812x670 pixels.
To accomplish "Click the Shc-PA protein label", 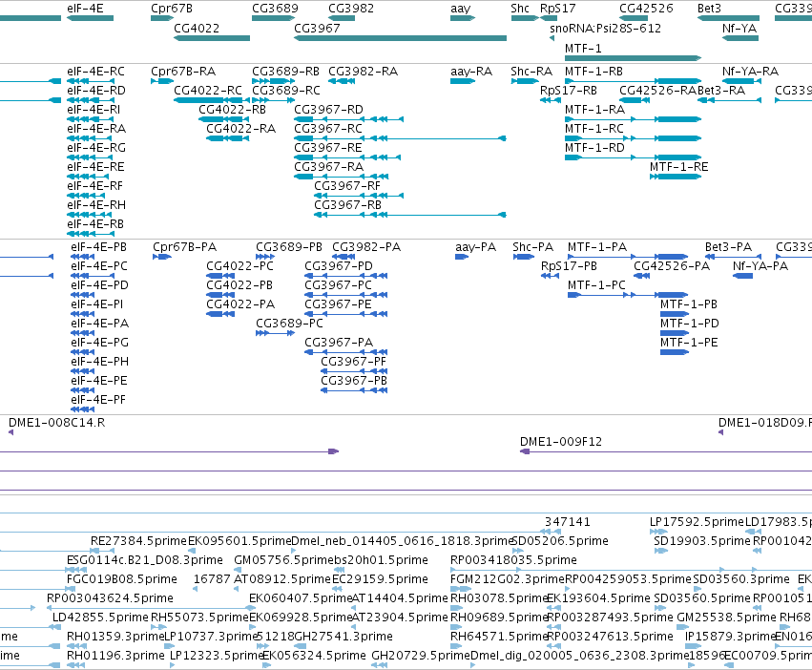I will coord(532,246).
